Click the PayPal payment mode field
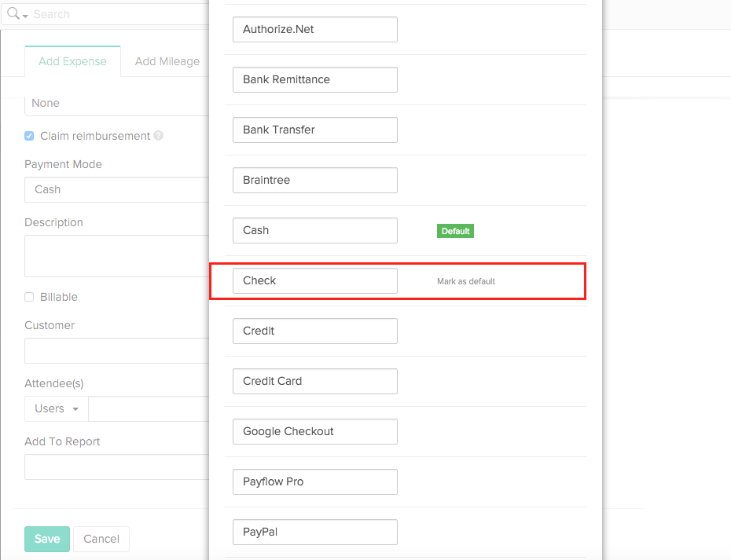The image size is (731, 560). (x=314, y=532)
